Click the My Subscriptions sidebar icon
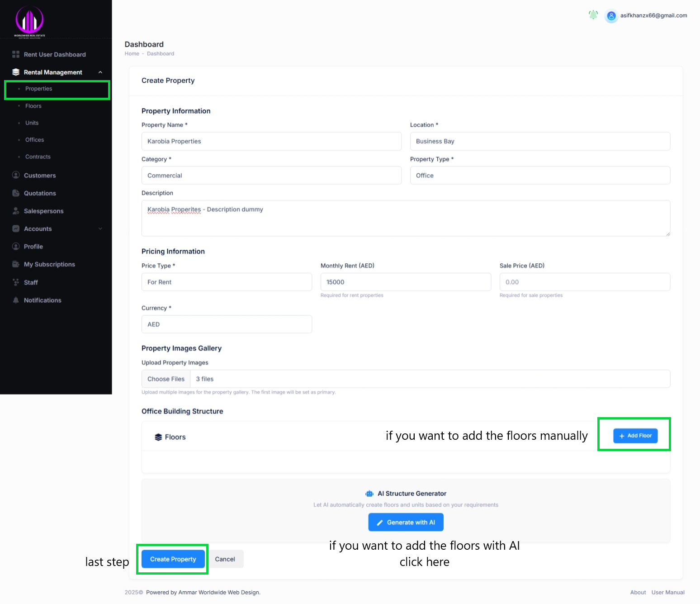This screenshot has width=700, height=604. click(16, 264)
